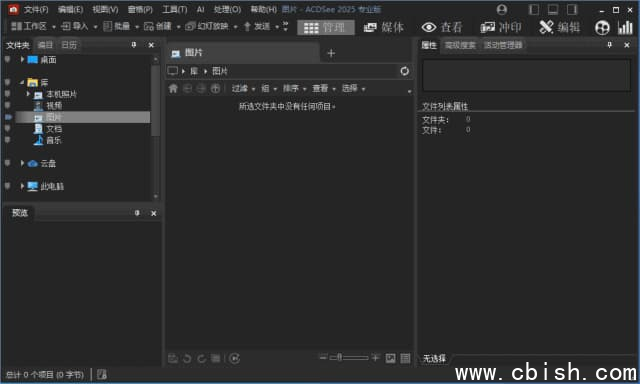Screen dimensions: 640x384
Task: Click zoom-out minus beside thumbnail slider
Action: [323, 358]
